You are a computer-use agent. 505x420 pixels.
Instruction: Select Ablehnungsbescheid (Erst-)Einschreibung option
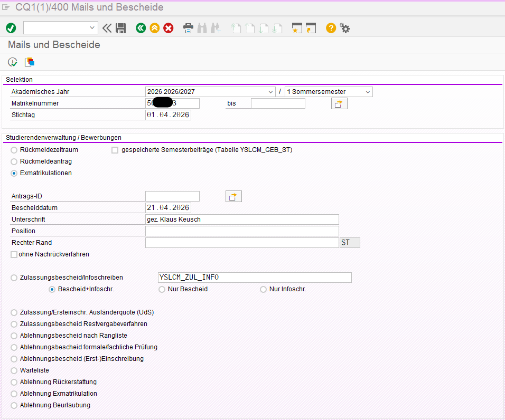point(14,359)
